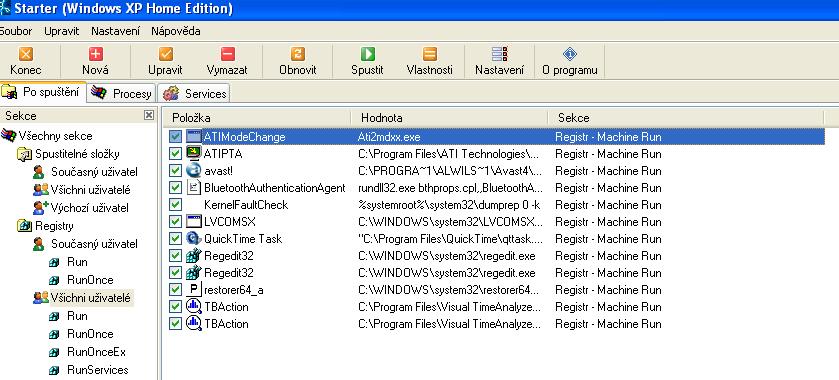Click the Starter application title bar icon
Viewport: 839px width, 380px height.
(x=5, y=8)
